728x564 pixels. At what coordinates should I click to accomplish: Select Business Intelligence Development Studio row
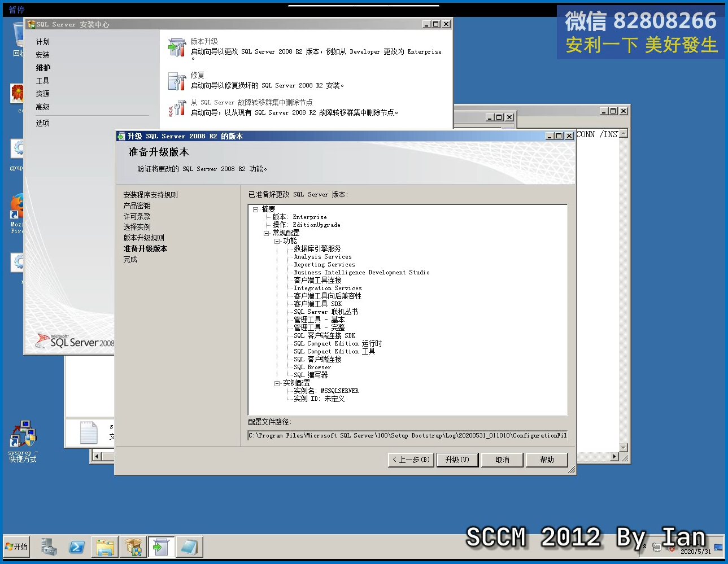(x=361, y=272)
